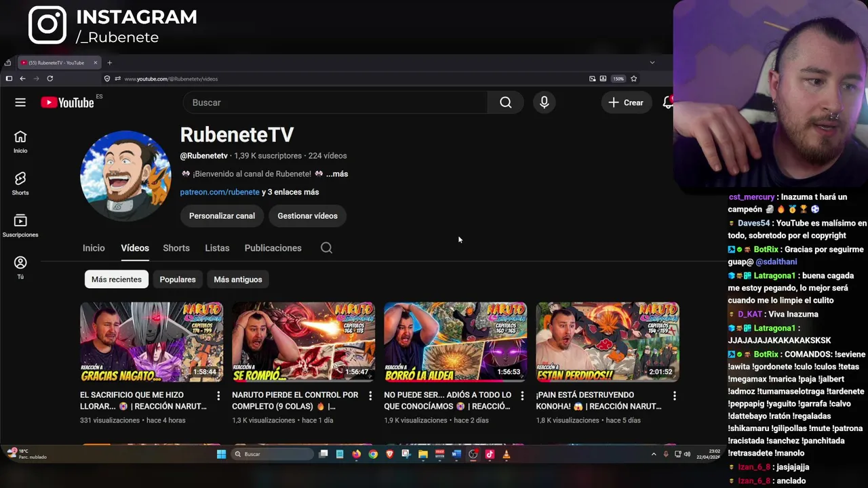
Task: Open Shorts in the sidebar
Action: click(x=20, y=184)
